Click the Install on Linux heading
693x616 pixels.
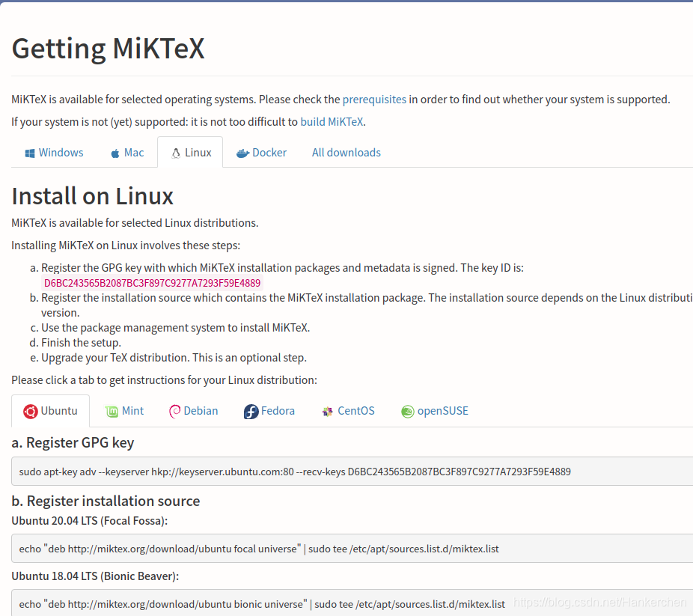pyautogui.click(x=92, y=196)
